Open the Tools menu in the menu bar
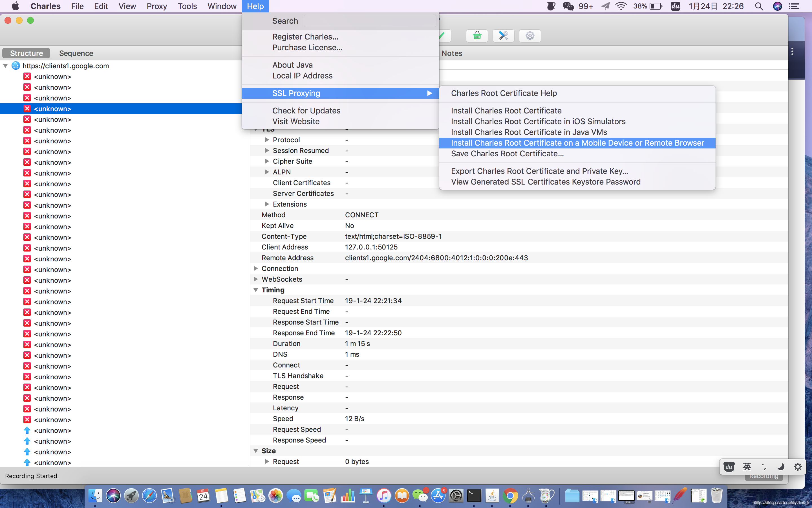This screenshot has height=508, width=812. click(187, 6)
